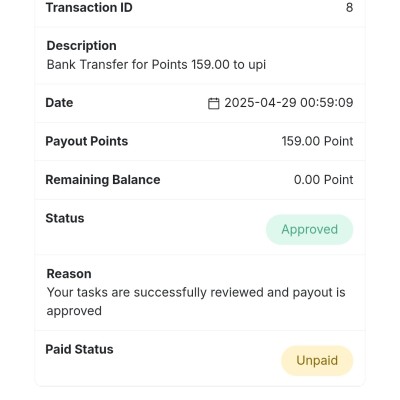Click the Reason heading

pyautogui.click(x=69, y=274)
